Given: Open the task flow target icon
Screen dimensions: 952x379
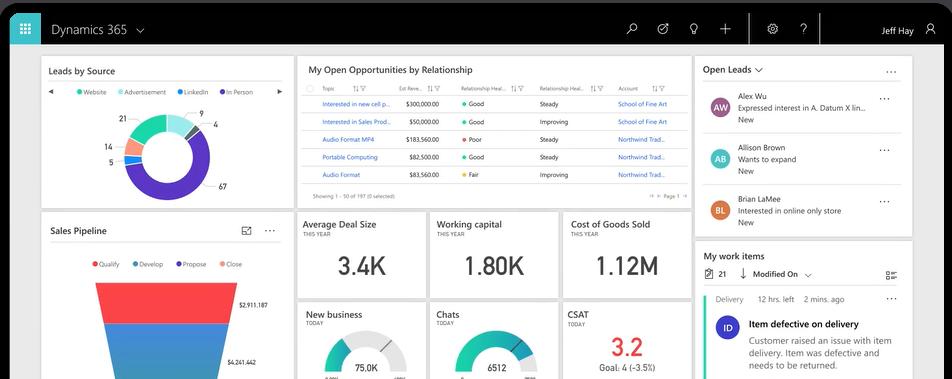Looking at the screenshot, I should (663, 29).
